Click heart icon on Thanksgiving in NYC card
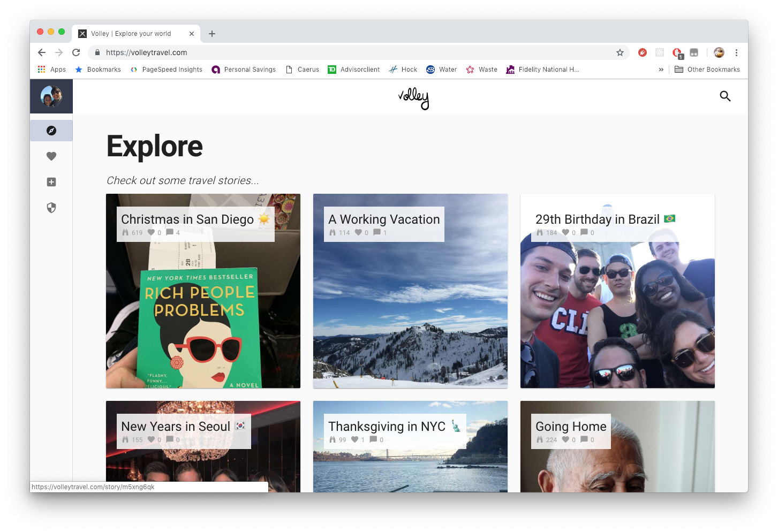The height and width of the screenshot is (532, 778). click(354, 439)
